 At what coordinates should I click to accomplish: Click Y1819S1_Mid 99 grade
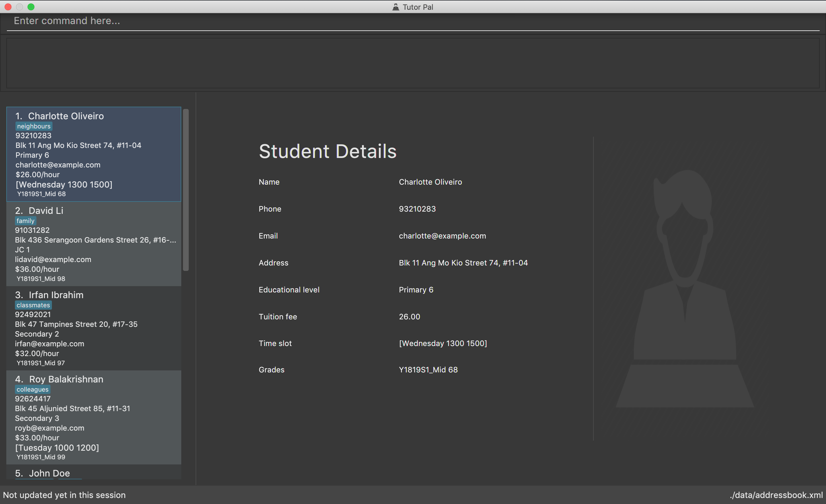point(41,457)
